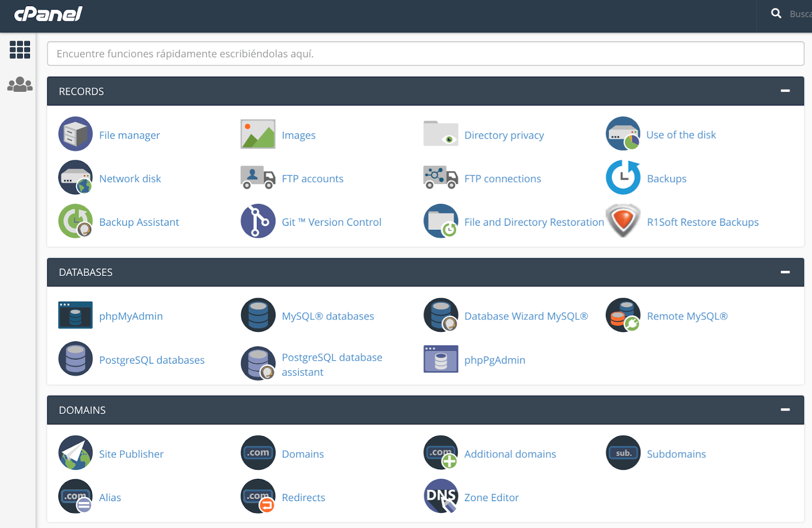Click the Additional domains icon
The height and width of the screenshot is (528, 812).
pyautogui.click(x=441, y=453)
